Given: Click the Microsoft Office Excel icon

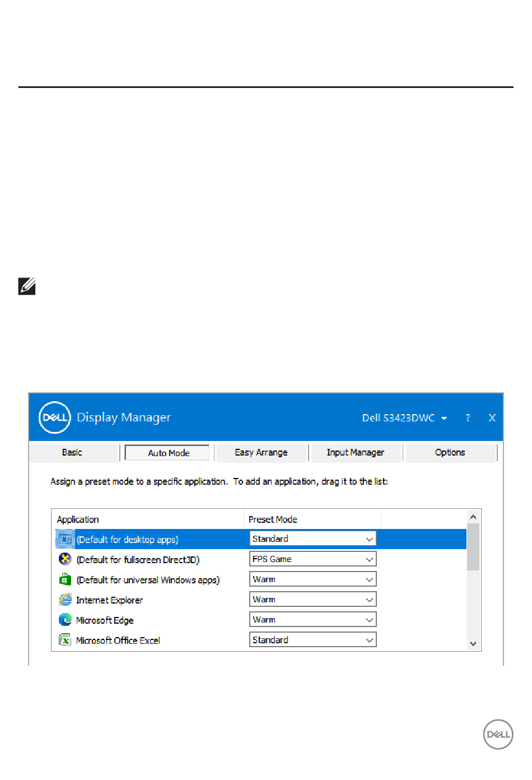Looking at the screenshot, I should [x=65, y=640].
